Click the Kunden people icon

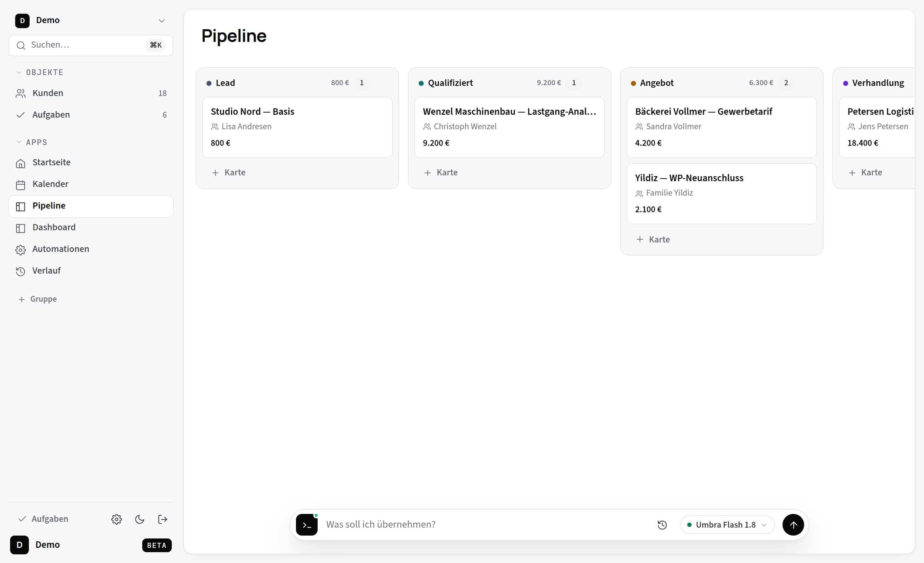[21, 93]
